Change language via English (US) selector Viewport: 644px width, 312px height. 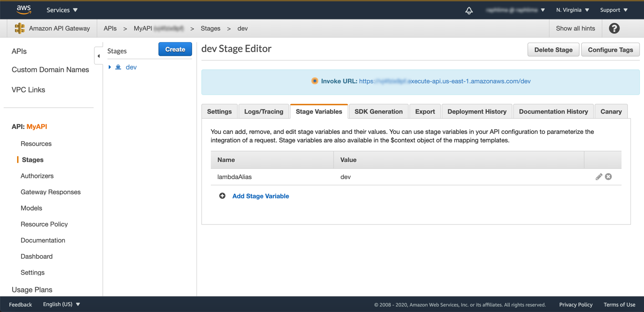click(61, 304)
